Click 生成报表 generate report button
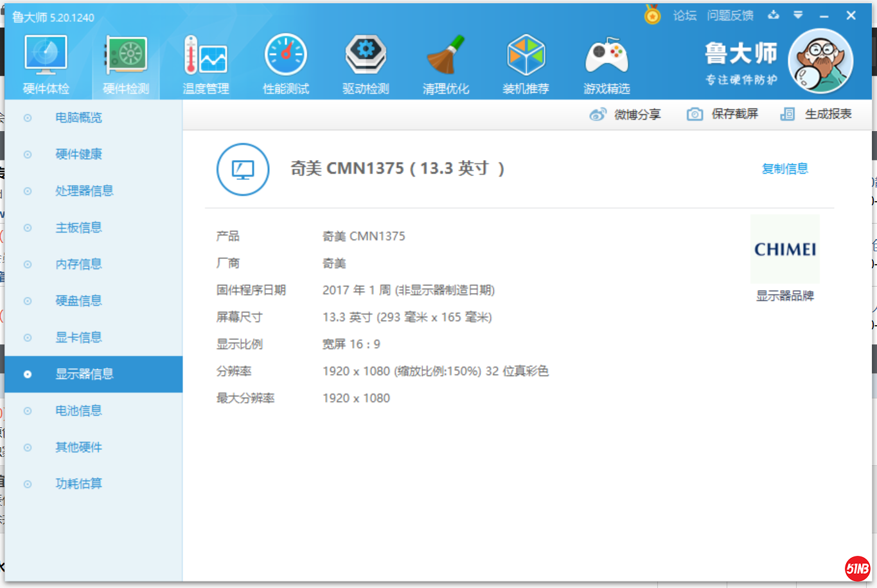This screenshot has width=877, height=588. [x=816, y=114]
